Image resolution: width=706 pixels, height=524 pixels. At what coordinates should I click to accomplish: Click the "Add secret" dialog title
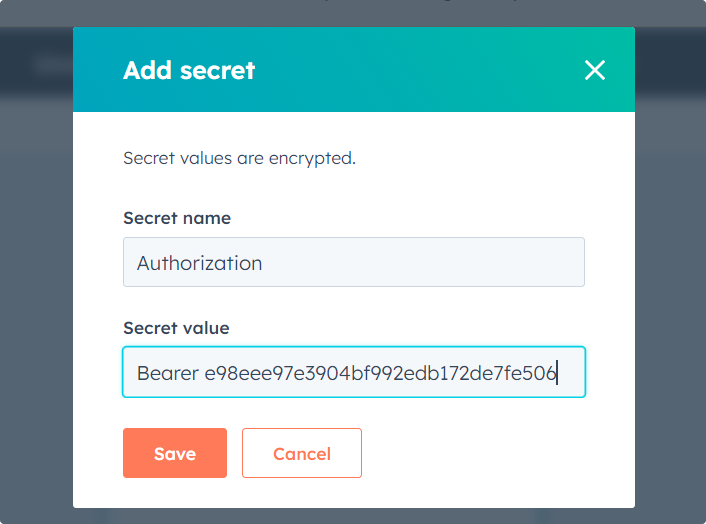[x=189, y=70]
